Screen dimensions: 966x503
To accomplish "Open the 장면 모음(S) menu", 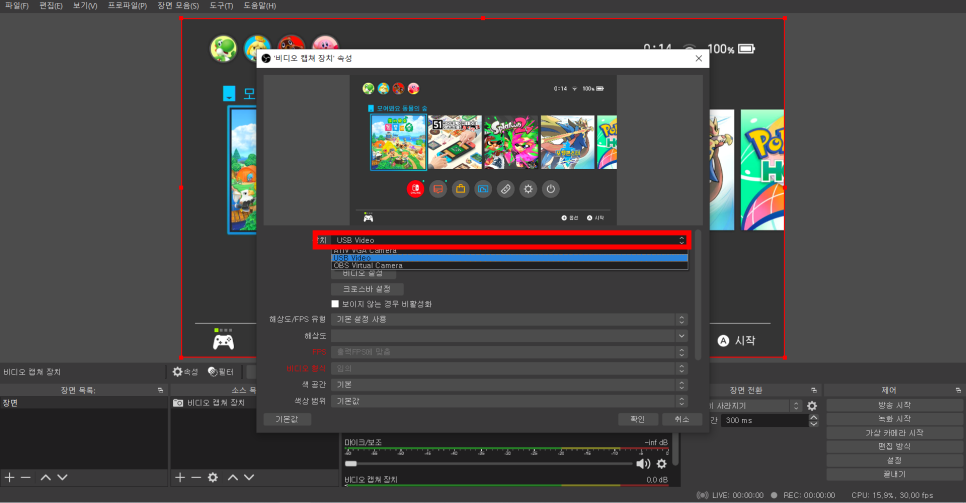I will 178,6.
